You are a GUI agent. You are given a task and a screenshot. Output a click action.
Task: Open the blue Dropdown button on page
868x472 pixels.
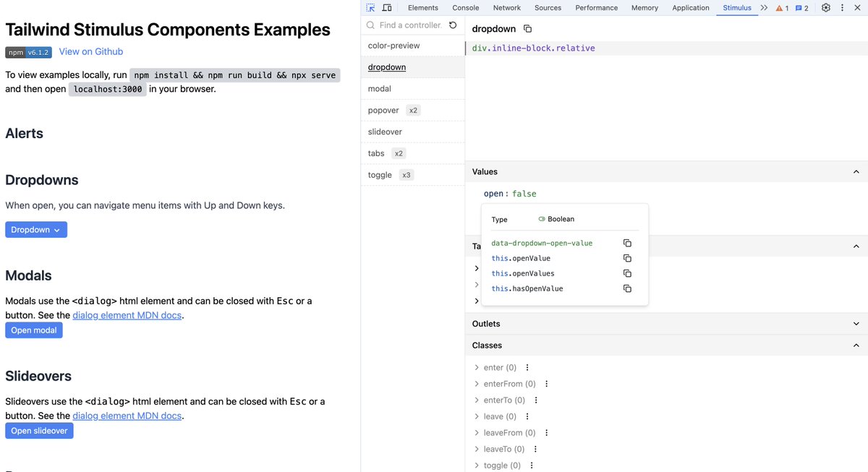(36, 230)
